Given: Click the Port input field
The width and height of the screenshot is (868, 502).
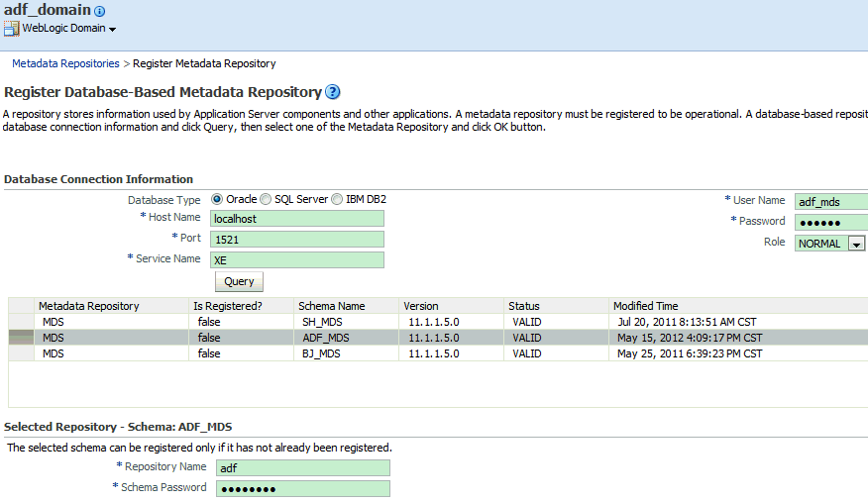Looking at the screenshot, I should (297, 239).
